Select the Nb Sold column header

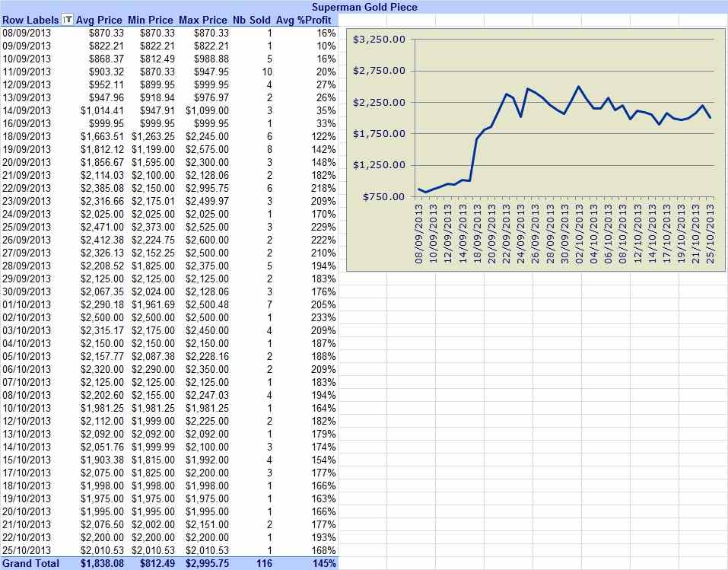(252, 20)
